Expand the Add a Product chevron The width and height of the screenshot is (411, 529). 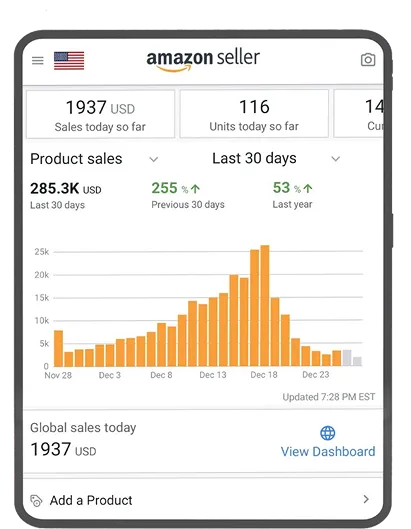coord(366,499)
